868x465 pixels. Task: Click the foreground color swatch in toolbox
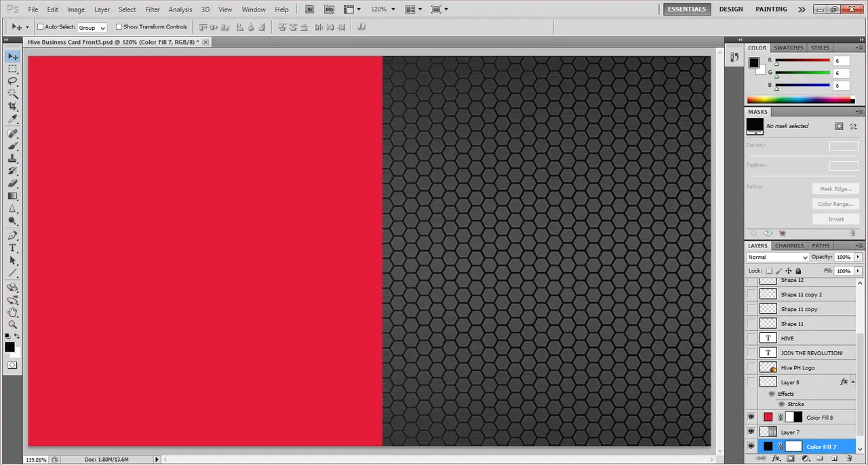9,347
